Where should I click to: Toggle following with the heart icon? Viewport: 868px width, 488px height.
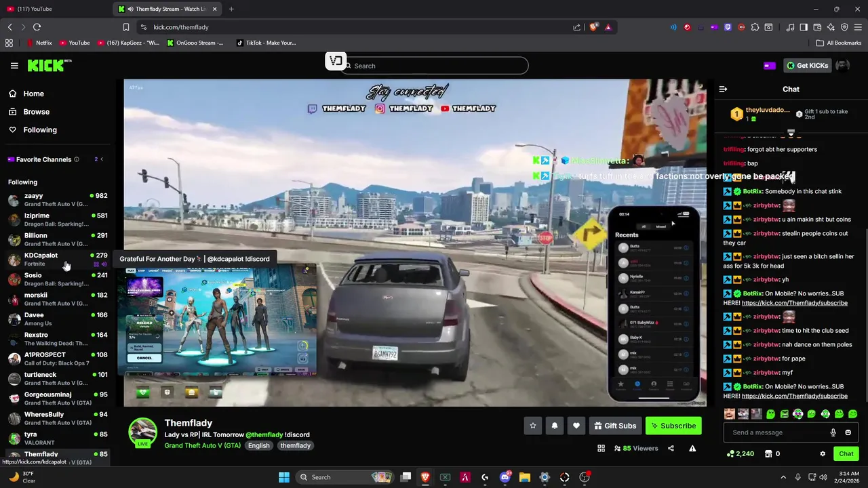coord(576,426)
